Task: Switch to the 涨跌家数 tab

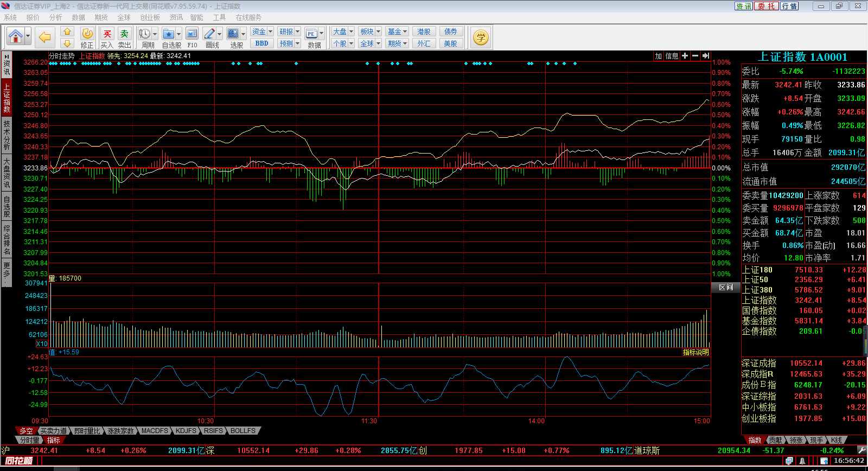Action: click(x=120, y=430)
